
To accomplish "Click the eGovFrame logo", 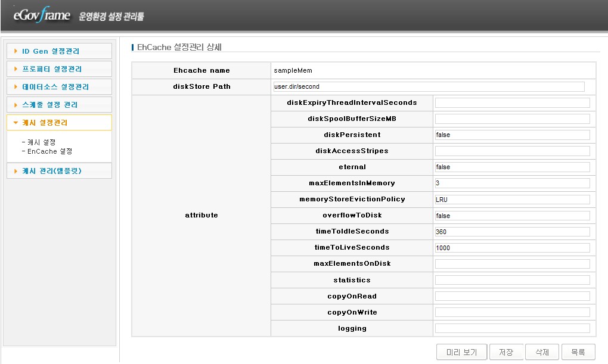I will [42, 15].
